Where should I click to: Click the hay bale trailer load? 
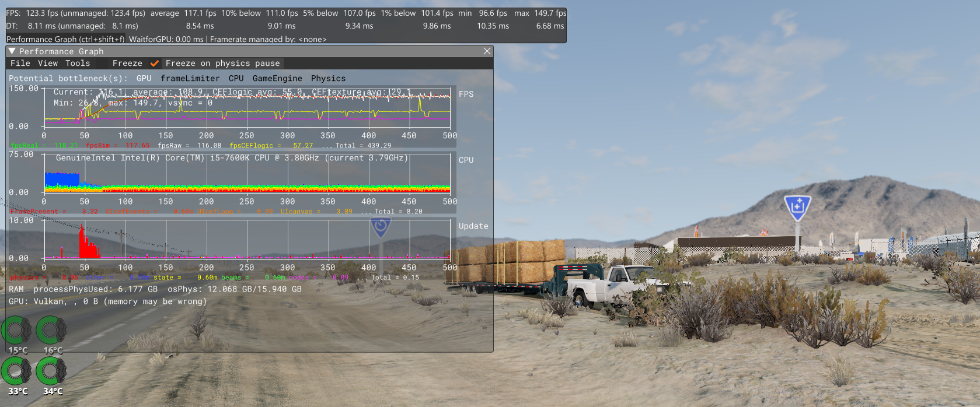pos(507,262)
